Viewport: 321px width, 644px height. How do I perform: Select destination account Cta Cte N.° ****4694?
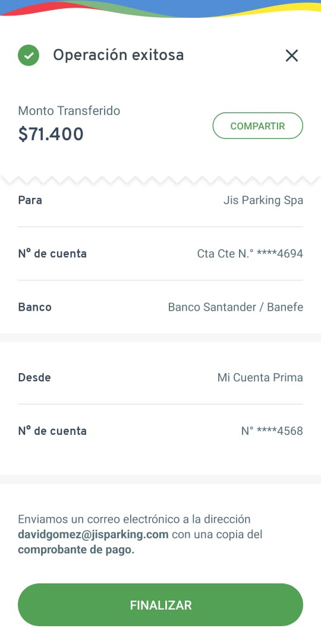coord(250,254)
